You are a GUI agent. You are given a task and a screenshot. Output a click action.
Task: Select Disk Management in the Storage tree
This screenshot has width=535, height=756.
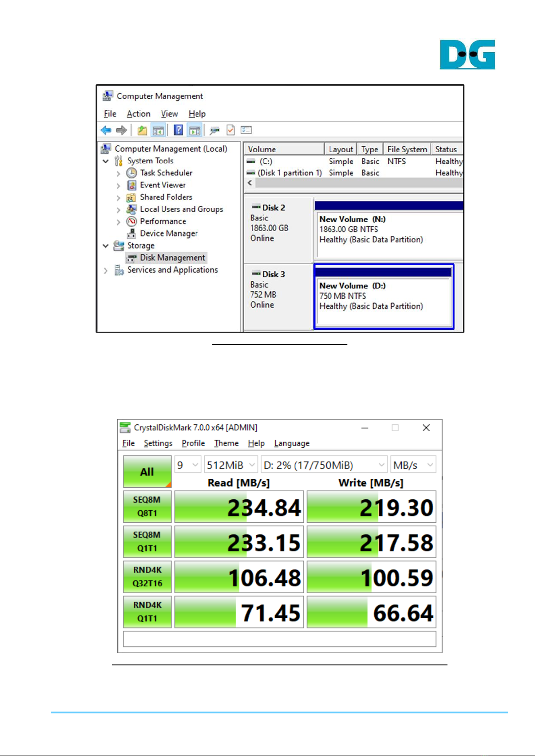172,258
